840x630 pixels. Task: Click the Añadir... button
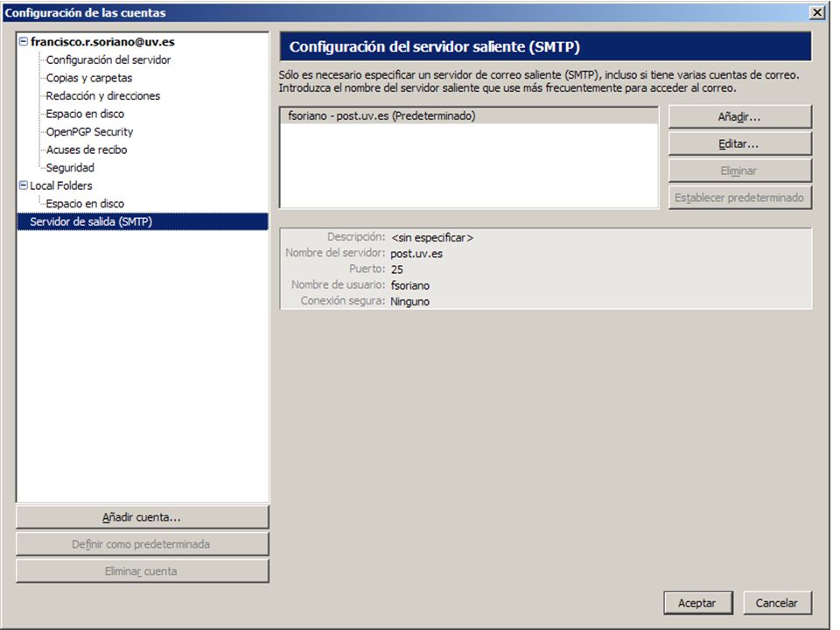740,116
